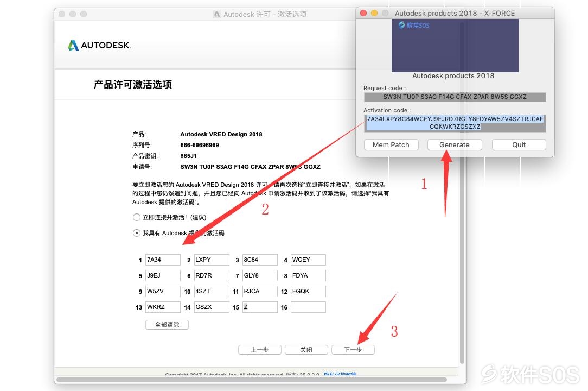Click activation field 9 containing W5ZV
The image size is (588, 391).
coord(163,291)
